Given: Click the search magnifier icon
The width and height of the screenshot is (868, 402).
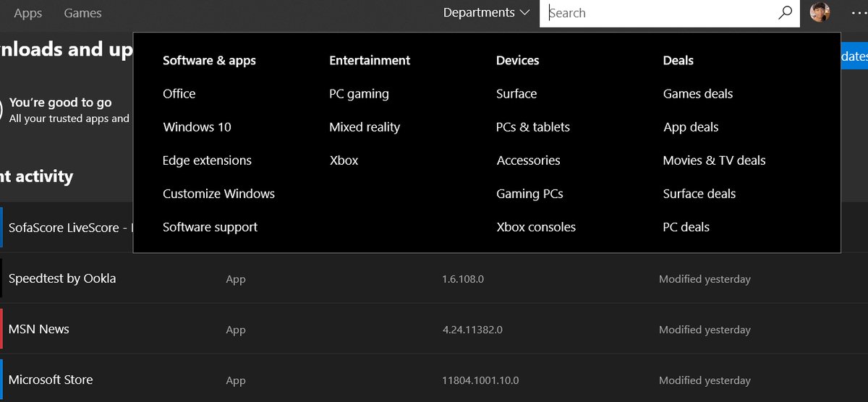Looking at the screenshot, I should click(x=785, y=13).
